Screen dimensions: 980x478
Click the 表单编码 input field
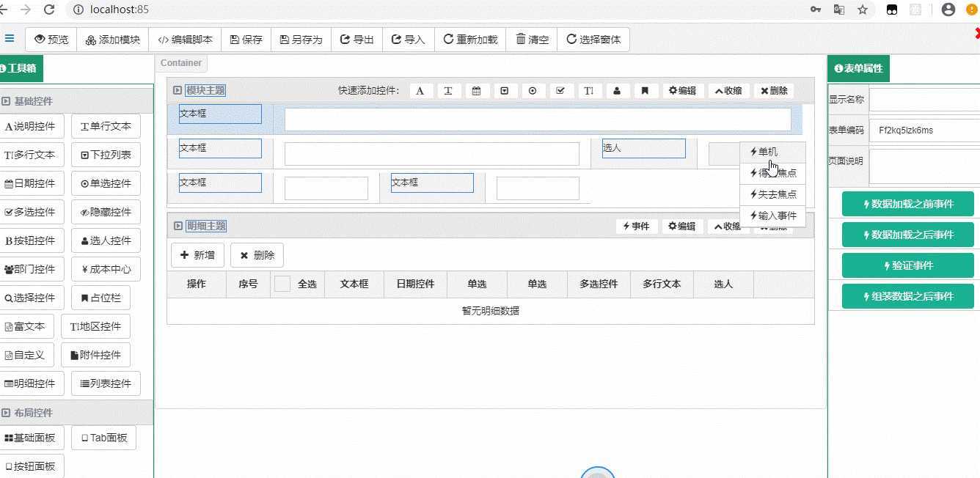pyautogui.click(x=924, y=130)
